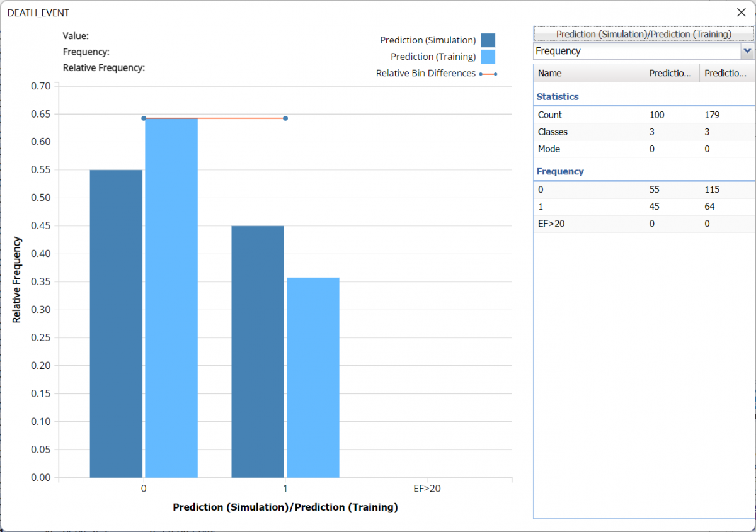Click the Prediction (Training) legend color swatch
The width and height of the screenshot is (756, 532).
coord(488,57)
